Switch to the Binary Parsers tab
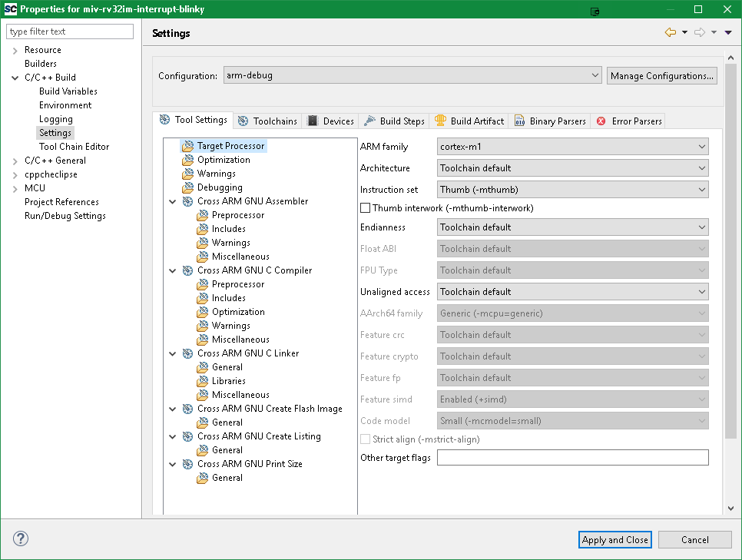 pos(550,121)
